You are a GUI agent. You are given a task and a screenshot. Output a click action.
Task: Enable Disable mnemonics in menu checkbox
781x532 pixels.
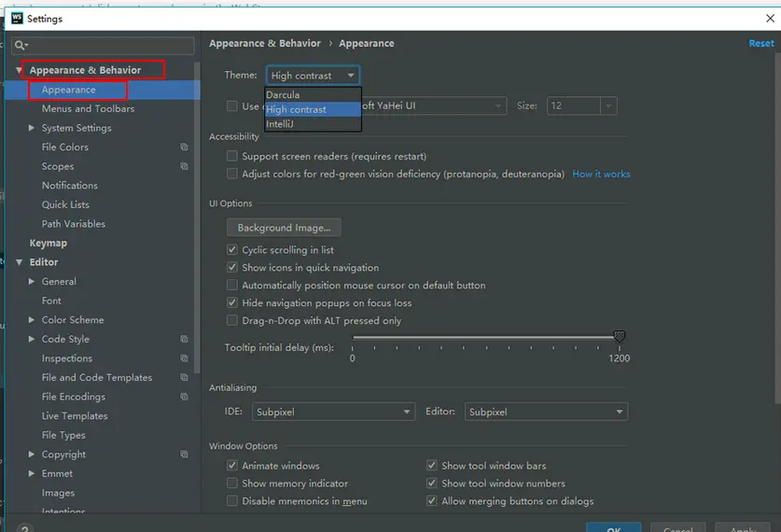(232, 501)
